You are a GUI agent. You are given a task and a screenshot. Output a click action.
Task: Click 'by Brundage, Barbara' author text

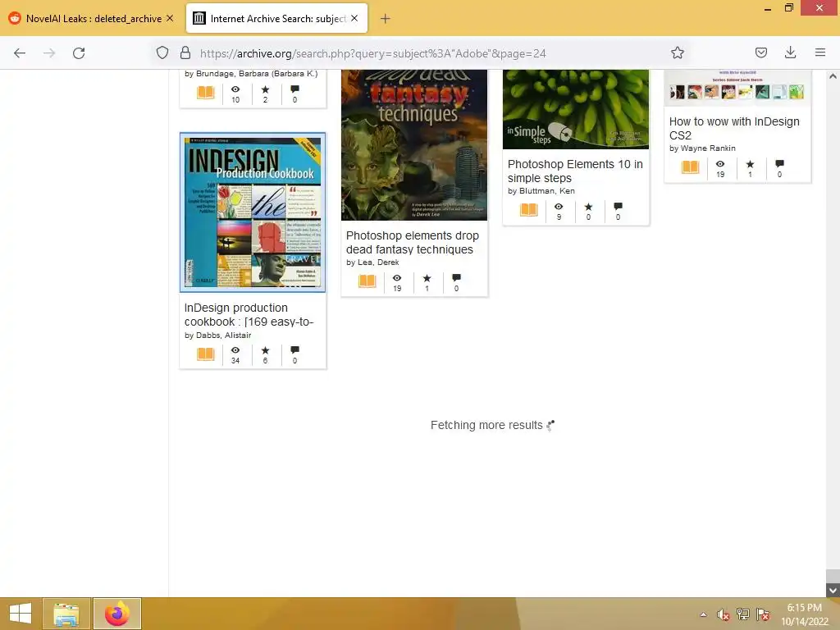point(251,74)
